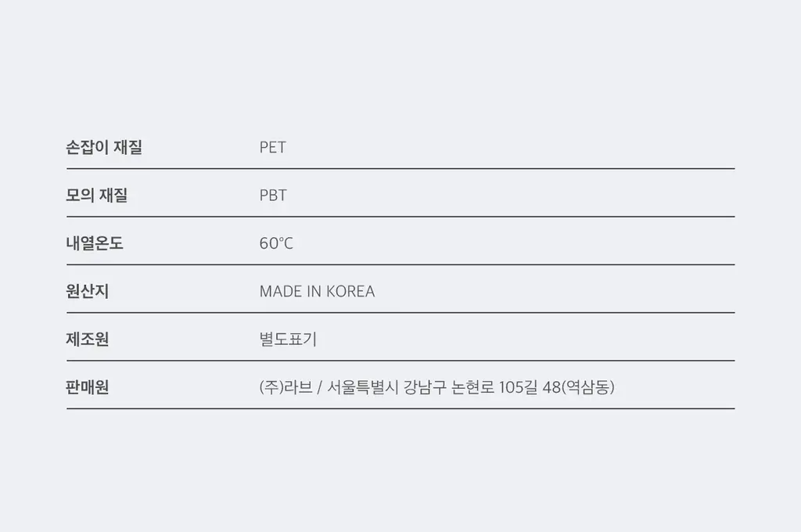Click the 손잡이 재질 label
The image size is (801, 532).
coord(104,147)
